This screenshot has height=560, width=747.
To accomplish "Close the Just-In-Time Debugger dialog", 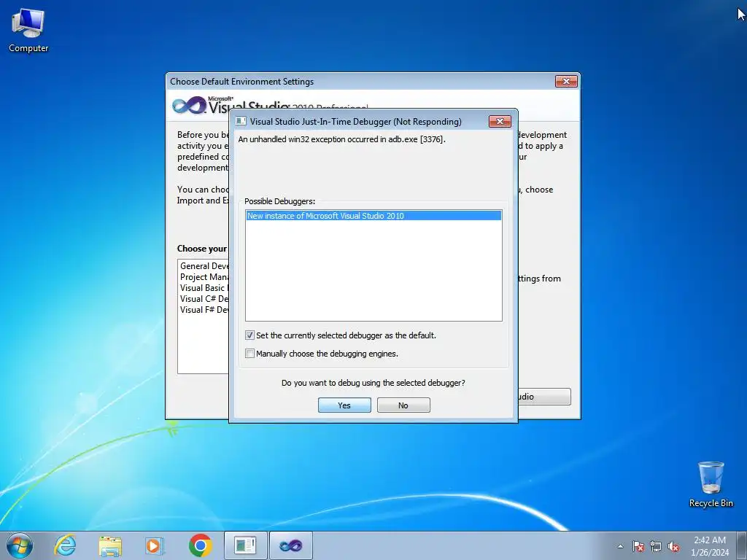I will point(500,122).
